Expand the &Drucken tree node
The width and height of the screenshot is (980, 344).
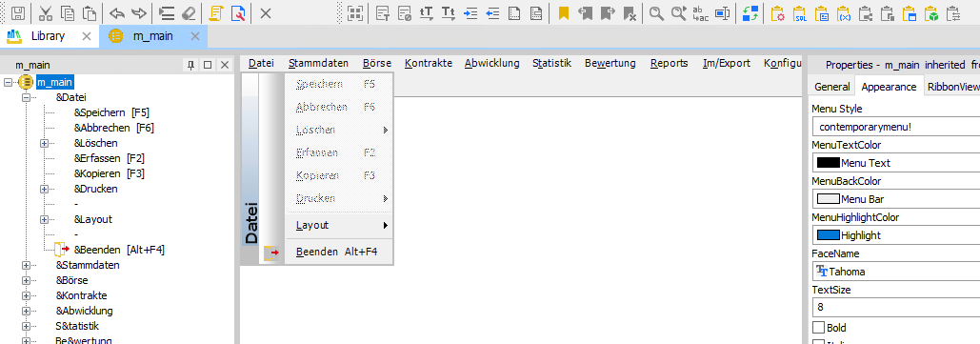click(45, 189)
